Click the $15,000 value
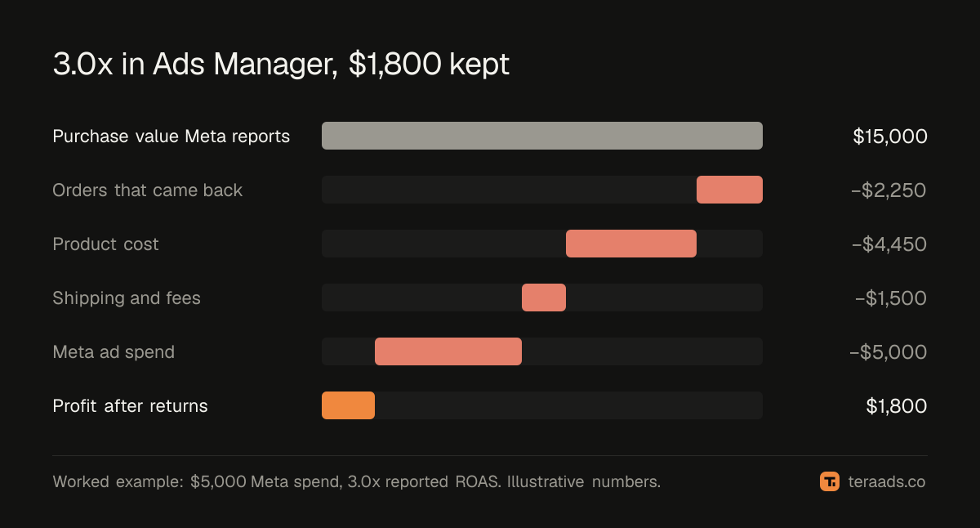 tap(890, 136)
